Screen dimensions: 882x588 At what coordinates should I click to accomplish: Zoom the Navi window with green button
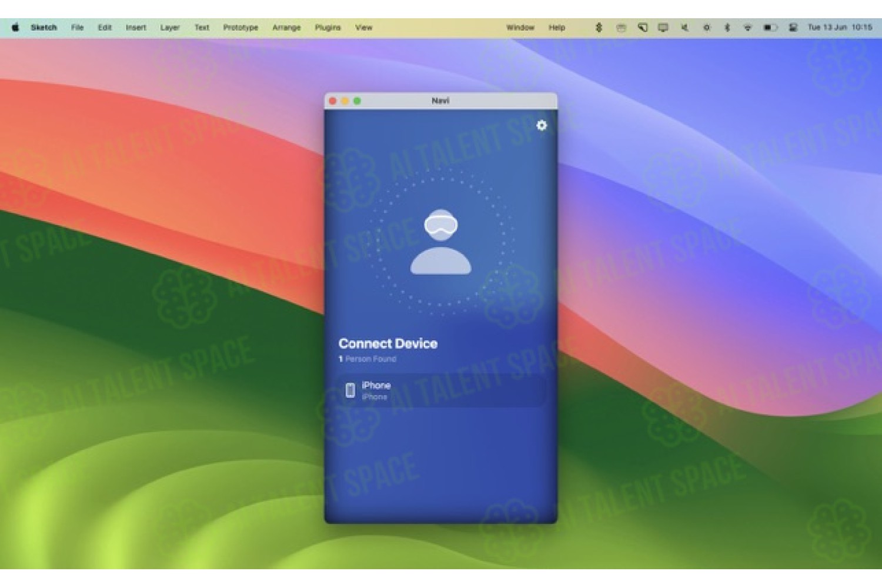(357, 101)
